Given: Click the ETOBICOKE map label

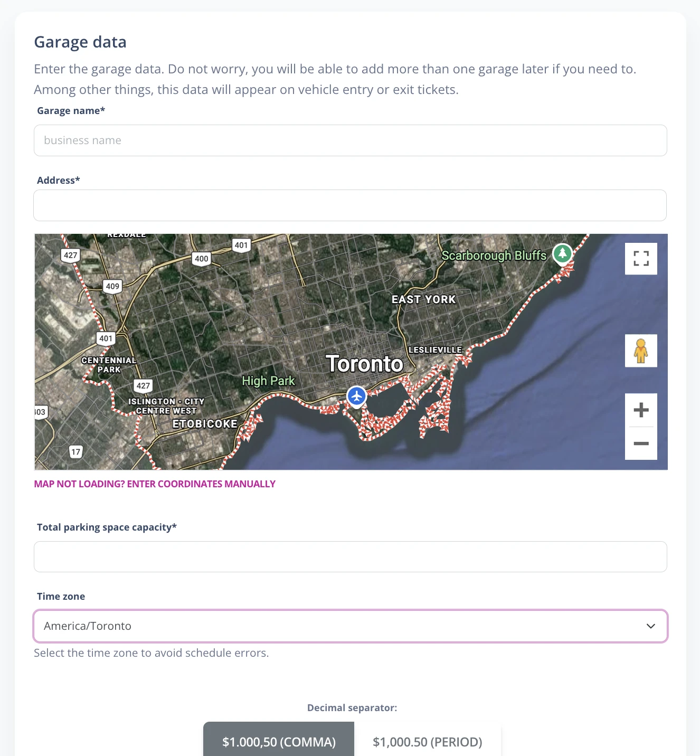Looking at the screenshot, I should (x=205, y=424).
